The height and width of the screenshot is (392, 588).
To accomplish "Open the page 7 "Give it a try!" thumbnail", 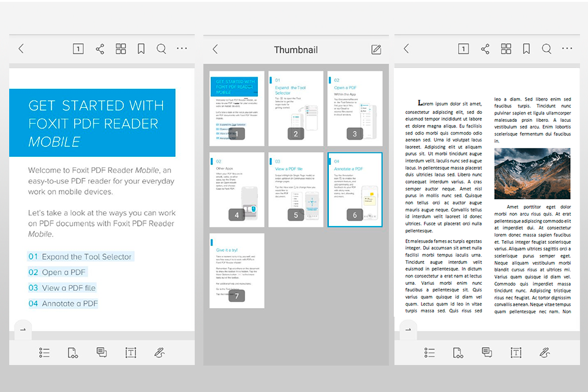I will pos(237,270).
